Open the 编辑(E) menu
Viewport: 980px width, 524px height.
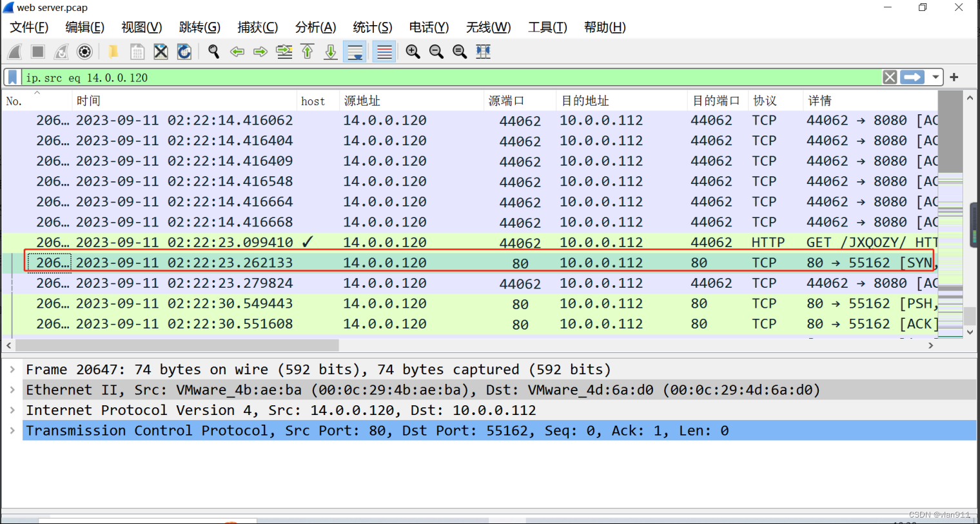84,27
